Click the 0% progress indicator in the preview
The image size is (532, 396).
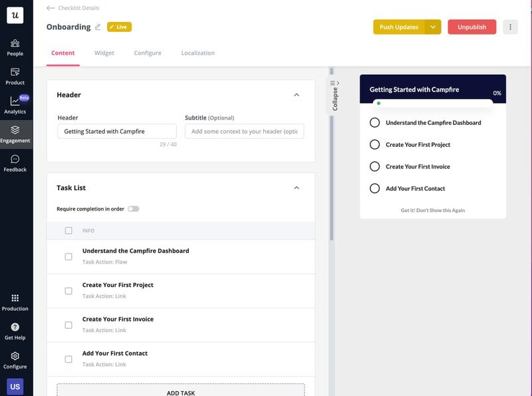(497, 94)
